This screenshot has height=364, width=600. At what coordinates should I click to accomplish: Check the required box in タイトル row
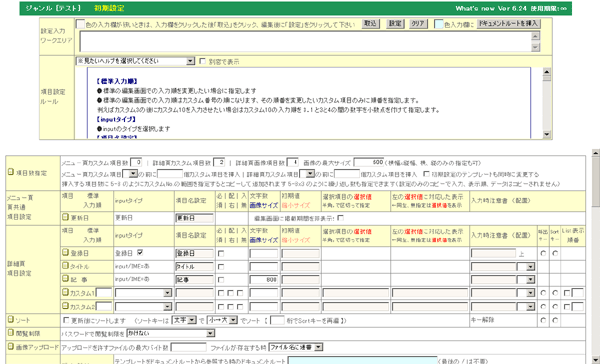[221, 266]
